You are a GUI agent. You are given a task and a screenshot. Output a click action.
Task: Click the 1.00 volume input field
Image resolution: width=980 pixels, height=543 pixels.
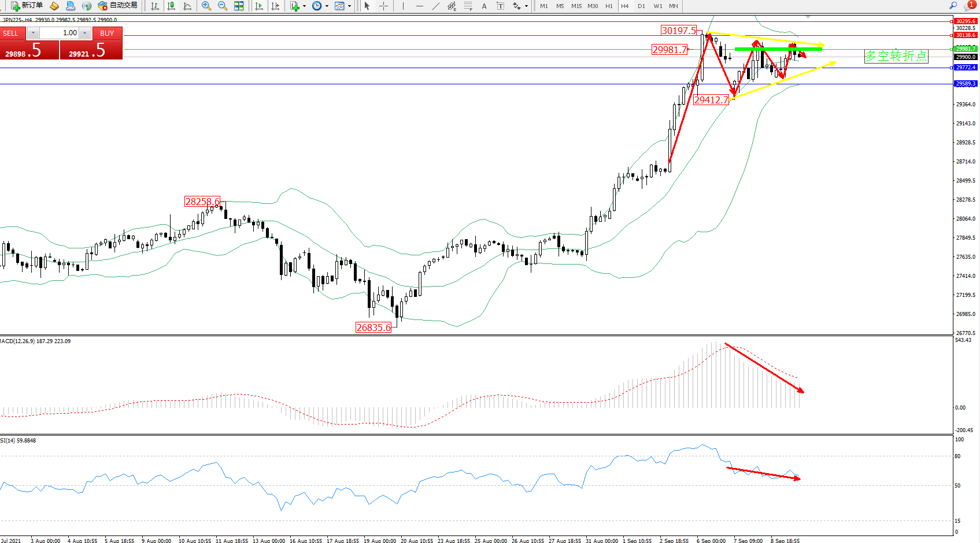[x=59, y=33]
